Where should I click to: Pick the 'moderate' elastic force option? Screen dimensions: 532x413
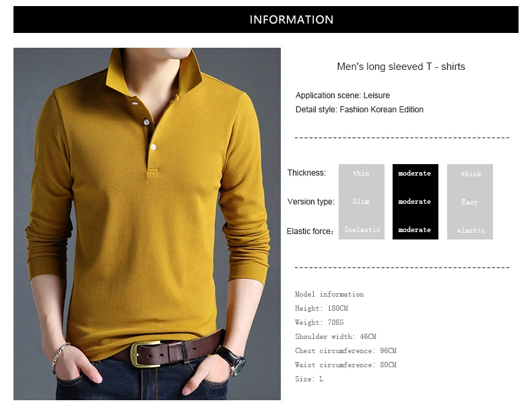(x=415, y=230)
